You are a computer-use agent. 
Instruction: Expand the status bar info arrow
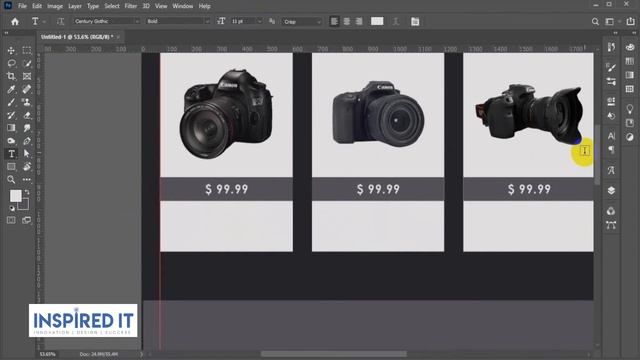[142, 354]
